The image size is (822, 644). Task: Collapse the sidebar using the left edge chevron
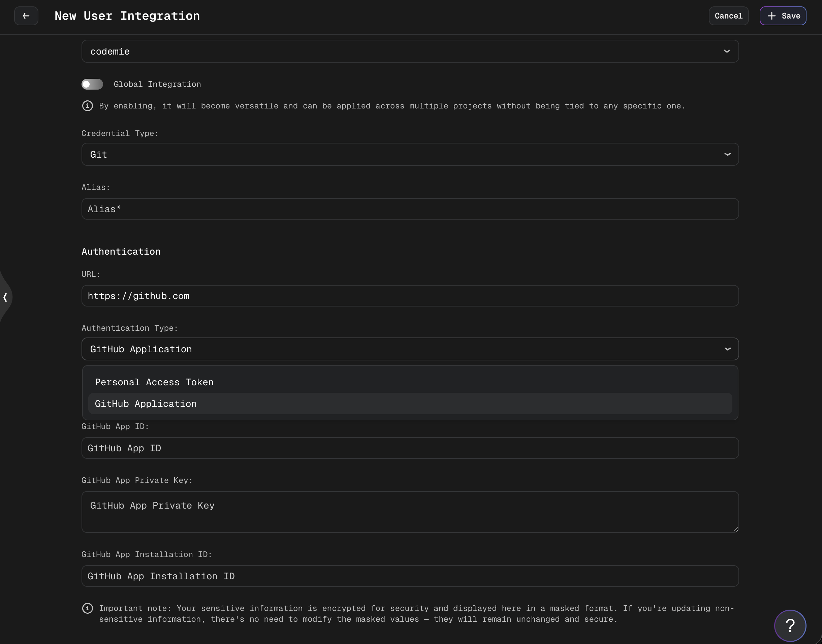(5, 297)
